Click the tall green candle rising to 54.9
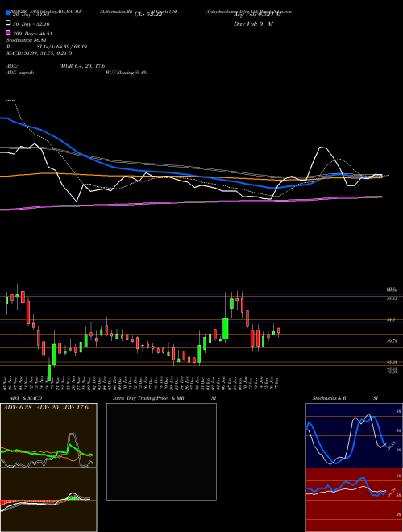The height and width of the screenshot is (532, 403). coord(225,328)
